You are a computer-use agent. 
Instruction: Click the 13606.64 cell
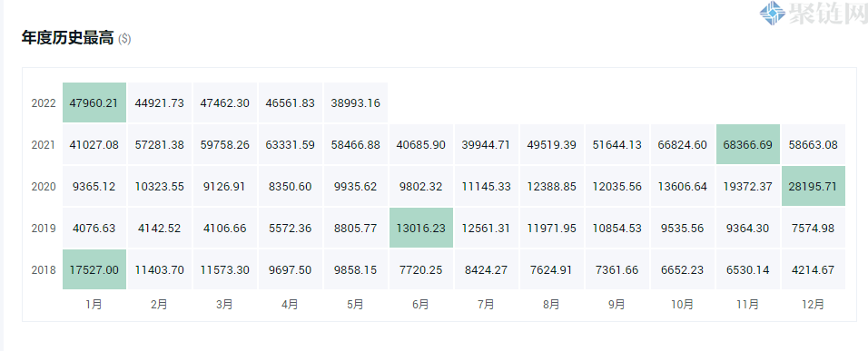[x=682, y=186]
